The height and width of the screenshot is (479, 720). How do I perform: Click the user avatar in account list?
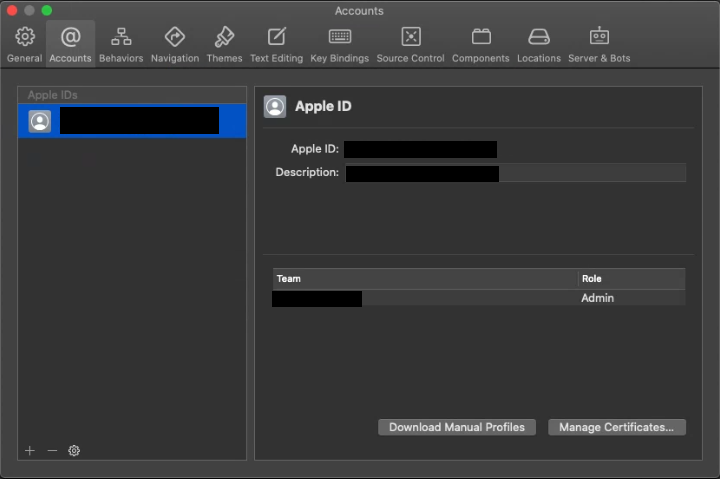(40, 121)
